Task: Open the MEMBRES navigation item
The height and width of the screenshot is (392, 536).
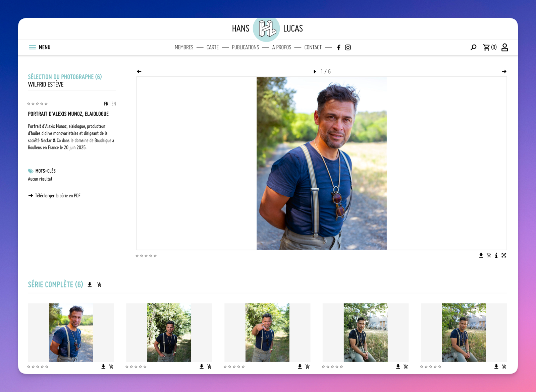Action: (184, 47)
